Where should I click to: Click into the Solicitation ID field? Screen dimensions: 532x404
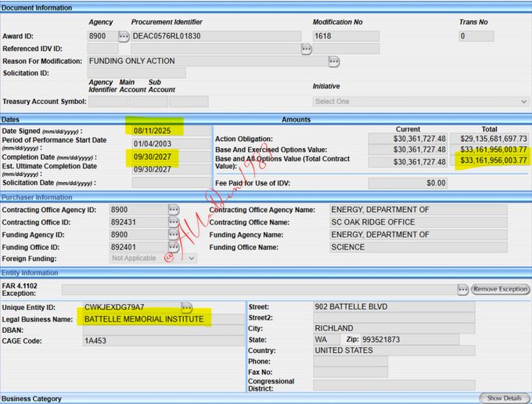click(136, 73)
